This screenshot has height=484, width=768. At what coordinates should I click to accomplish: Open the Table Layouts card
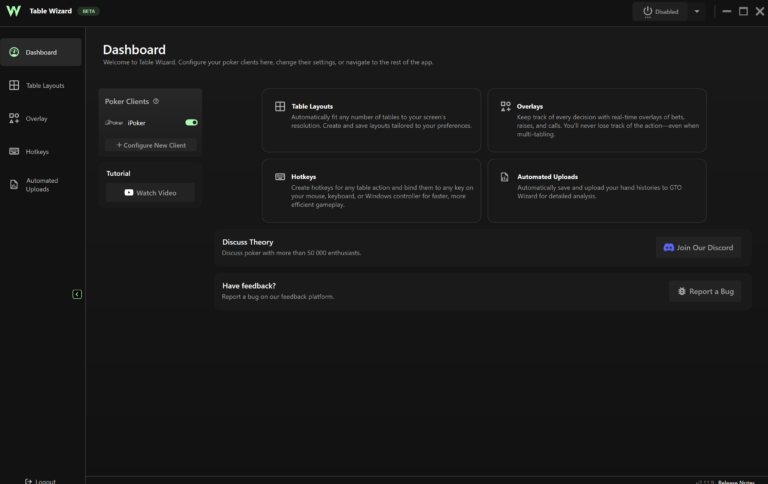[x=371, y=120]
